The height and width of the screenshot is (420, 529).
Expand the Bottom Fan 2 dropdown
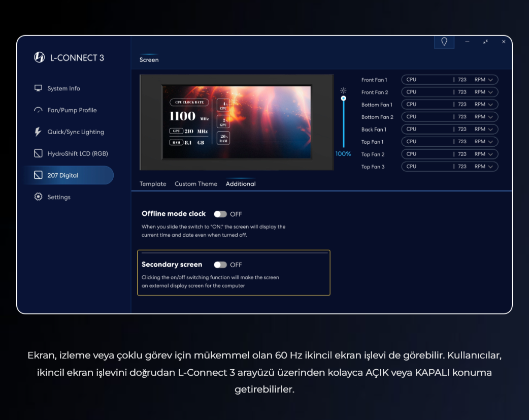tap(449, 117)
